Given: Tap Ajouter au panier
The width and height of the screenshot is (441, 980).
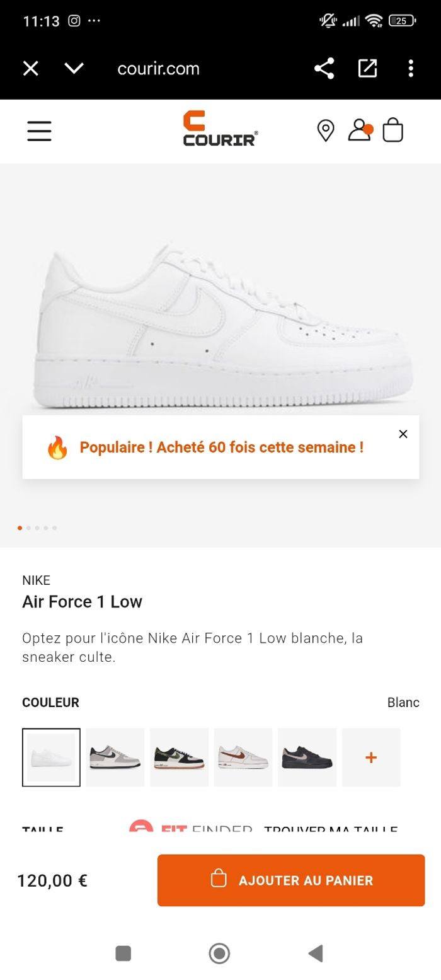Looking at the screenshot, I should [x=290, y=880].
